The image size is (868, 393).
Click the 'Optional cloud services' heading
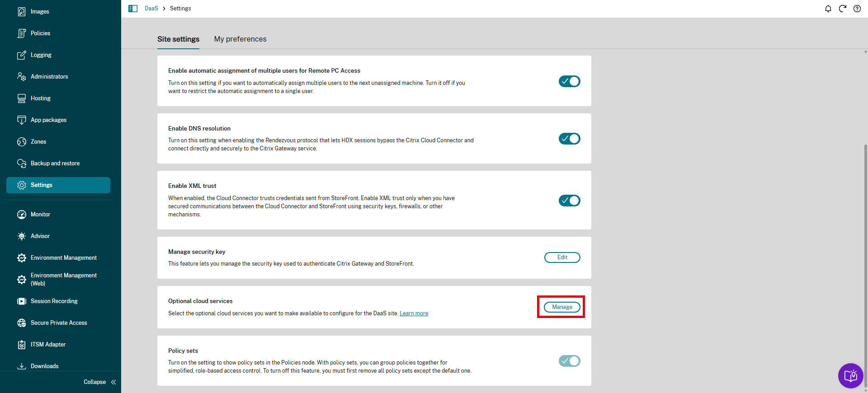click(200, 301)
